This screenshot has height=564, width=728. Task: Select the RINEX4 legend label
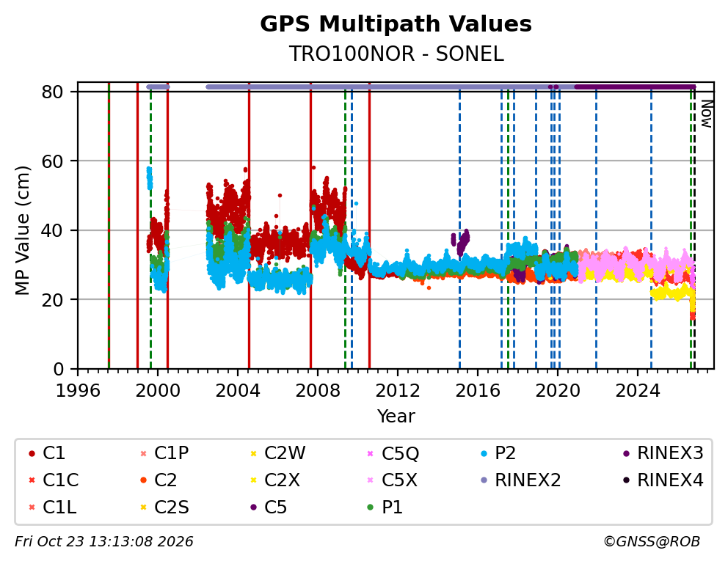671,480
